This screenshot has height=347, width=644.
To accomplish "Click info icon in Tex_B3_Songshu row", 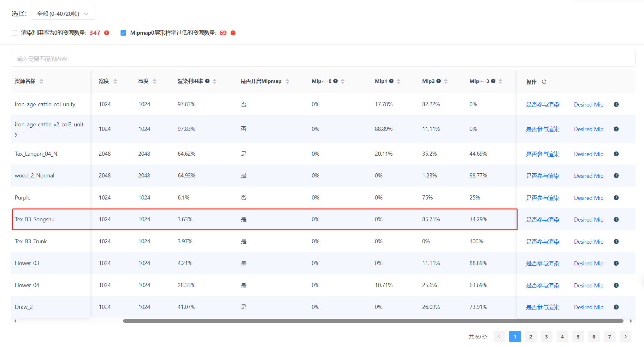I will pos(616,219).
